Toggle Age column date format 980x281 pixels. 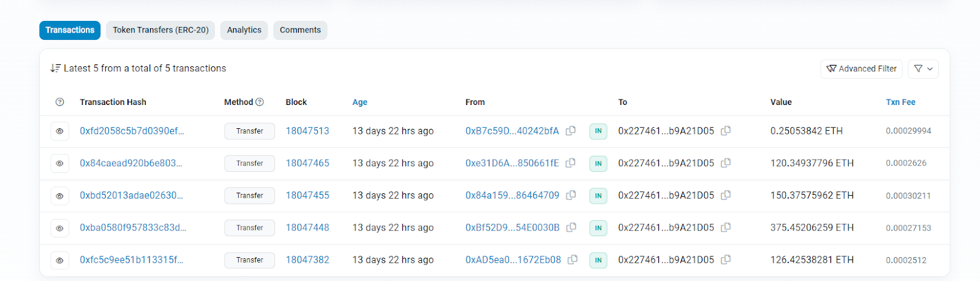(360, 102)
